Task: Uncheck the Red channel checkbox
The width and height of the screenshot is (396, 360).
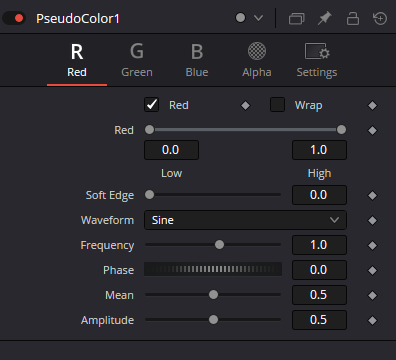Action: point(151,105)
